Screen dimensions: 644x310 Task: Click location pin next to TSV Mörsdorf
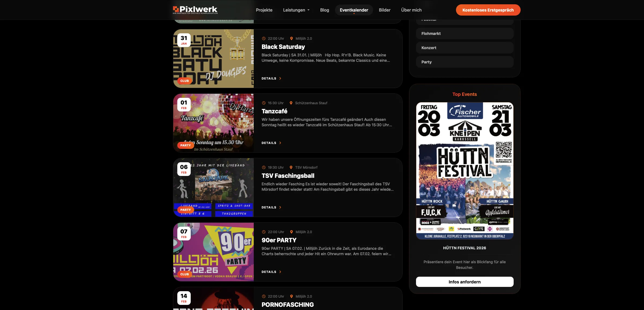(291, 167)
